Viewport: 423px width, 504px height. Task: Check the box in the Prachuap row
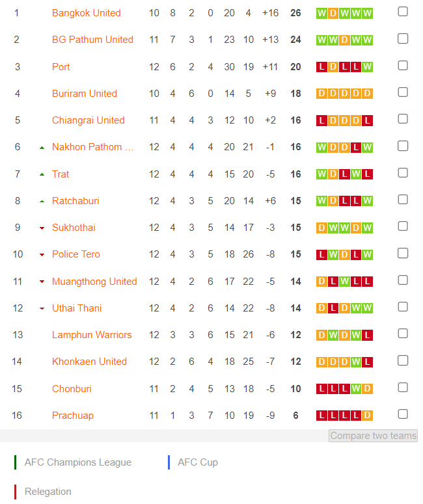[x=403, y=414]
